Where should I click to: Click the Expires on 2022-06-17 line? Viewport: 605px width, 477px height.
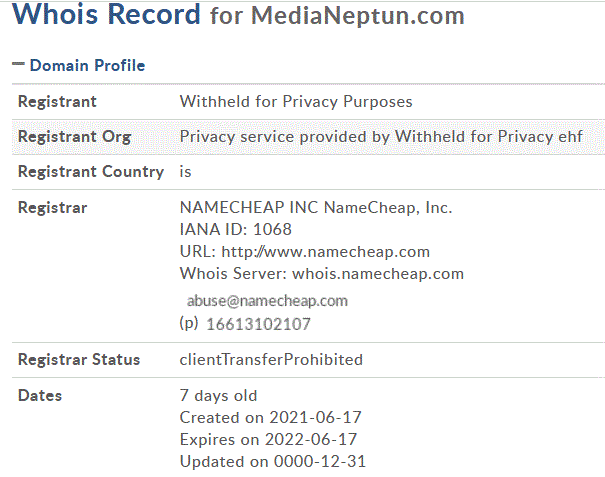coord(268,440)
